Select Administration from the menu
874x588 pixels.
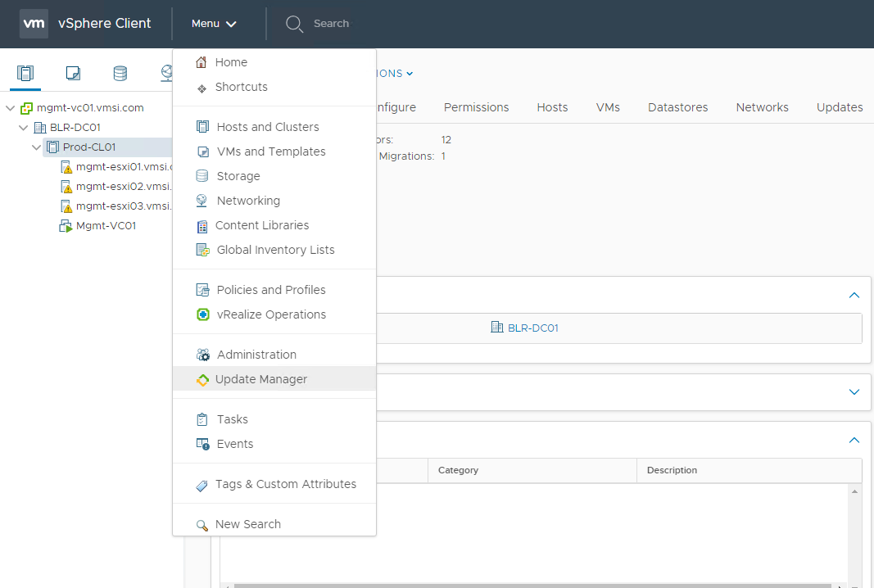click(256, 355)
